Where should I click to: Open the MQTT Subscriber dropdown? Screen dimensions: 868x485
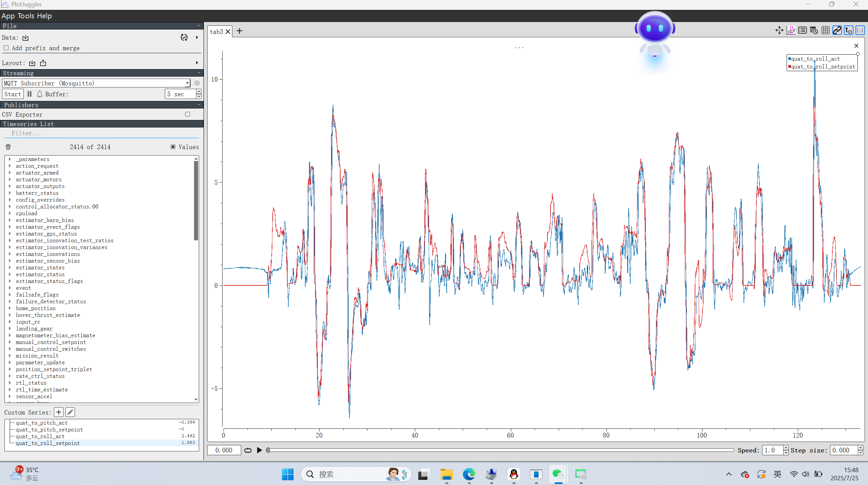point(96,83)
